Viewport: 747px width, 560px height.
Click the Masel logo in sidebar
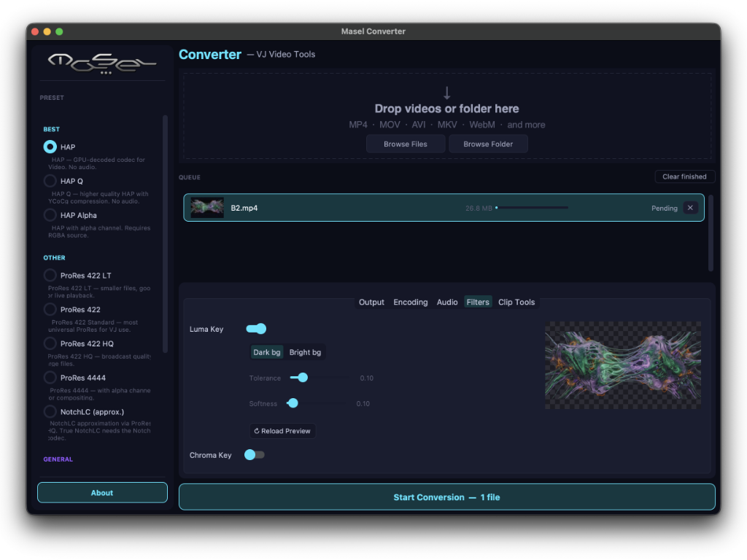102,63
